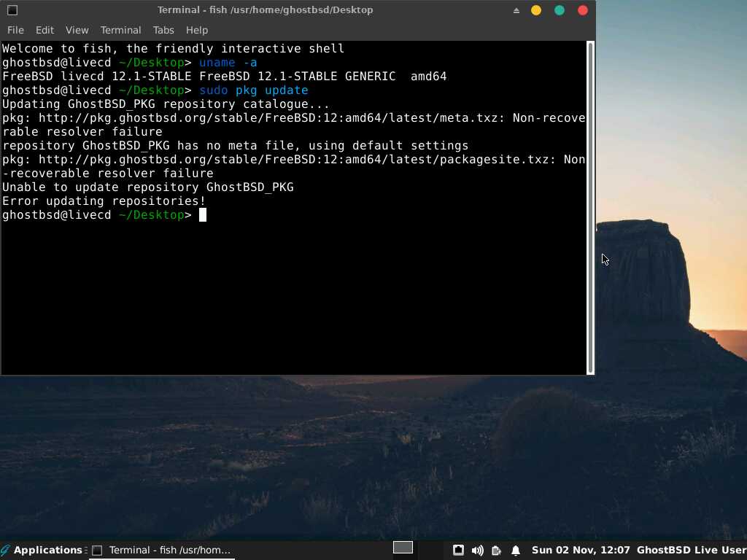Open the network status tray icon
747x560 pixels.
pyautogui.click(x=458, y=551)
